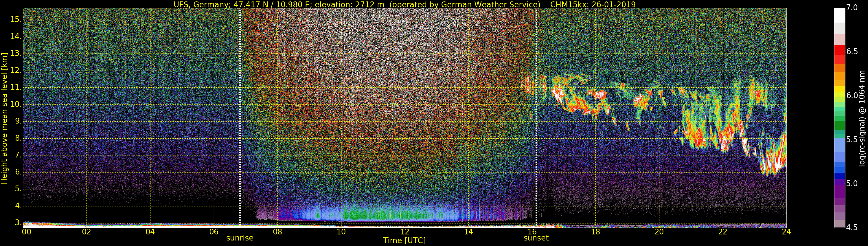The height and width of the screenshot is (246, 868).
Task: Click the '7.' height axis tick label
Action: tap(18, 155)
